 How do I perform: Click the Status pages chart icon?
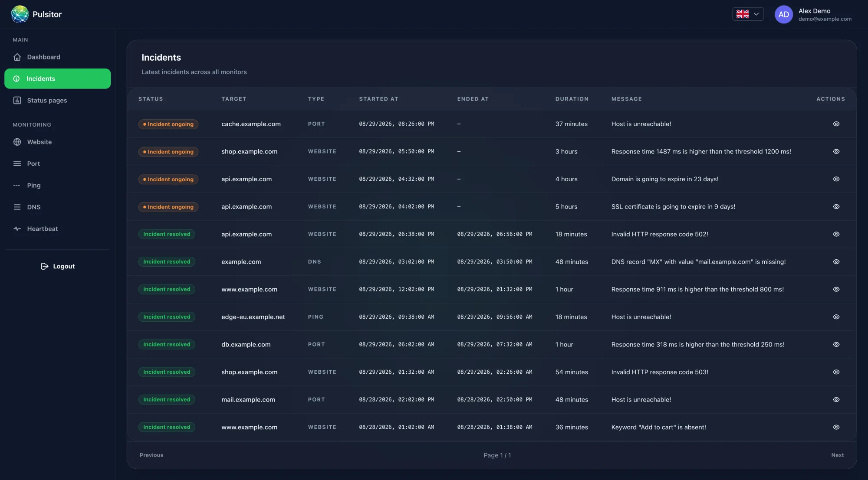17,101
